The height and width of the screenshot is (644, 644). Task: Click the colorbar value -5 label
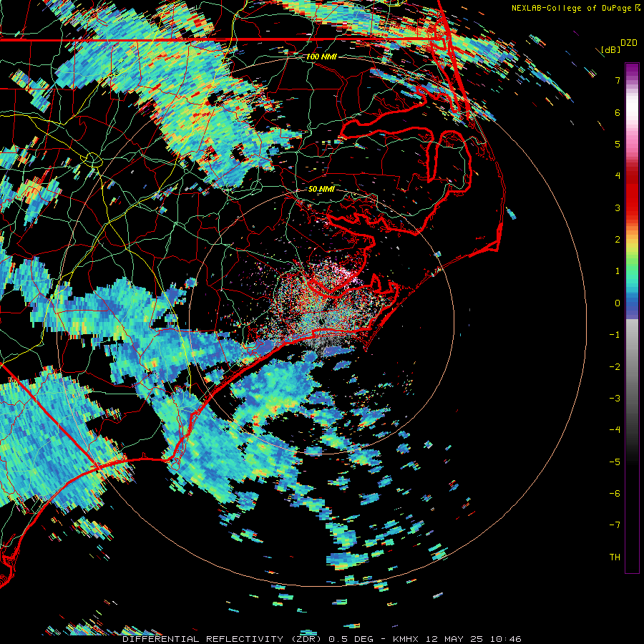(x=615, y=462)
